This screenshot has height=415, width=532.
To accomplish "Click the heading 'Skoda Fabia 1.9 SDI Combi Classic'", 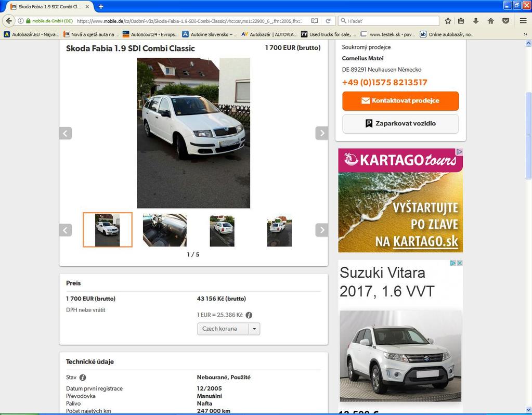I will [x=131, y=48].
